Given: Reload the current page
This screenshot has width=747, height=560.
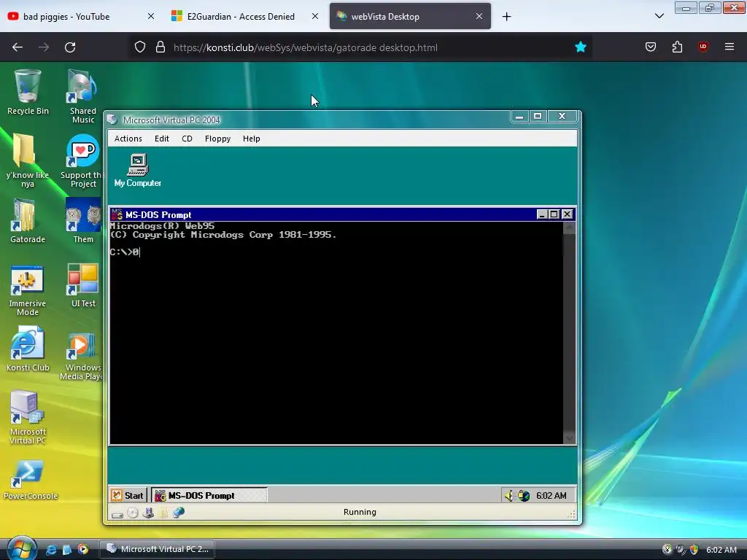Looking at the screenshot, I should 70,47.
